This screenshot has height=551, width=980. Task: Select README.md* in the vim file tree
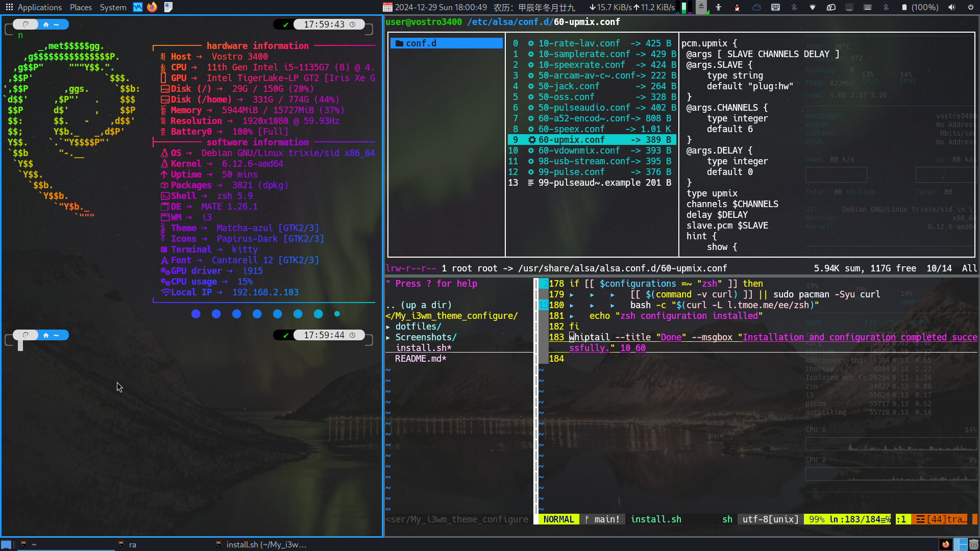420,359
